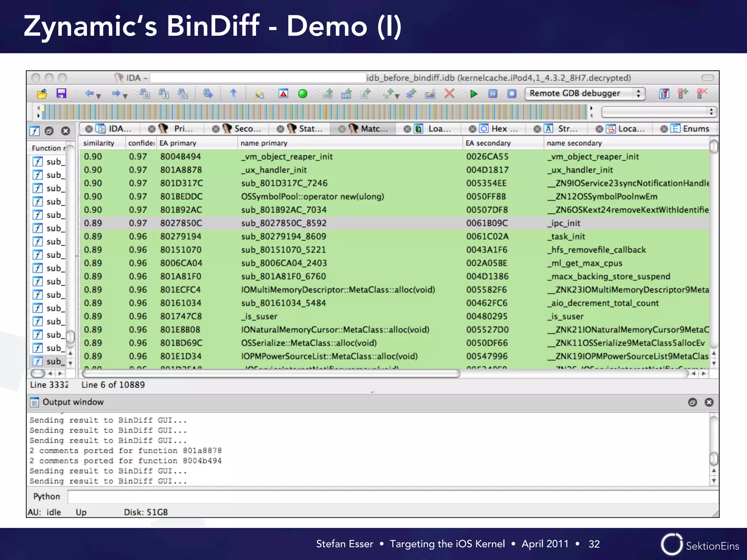Click the _task_init secondary name
This screenshot has width=747, height=560.
click(566, 237)
